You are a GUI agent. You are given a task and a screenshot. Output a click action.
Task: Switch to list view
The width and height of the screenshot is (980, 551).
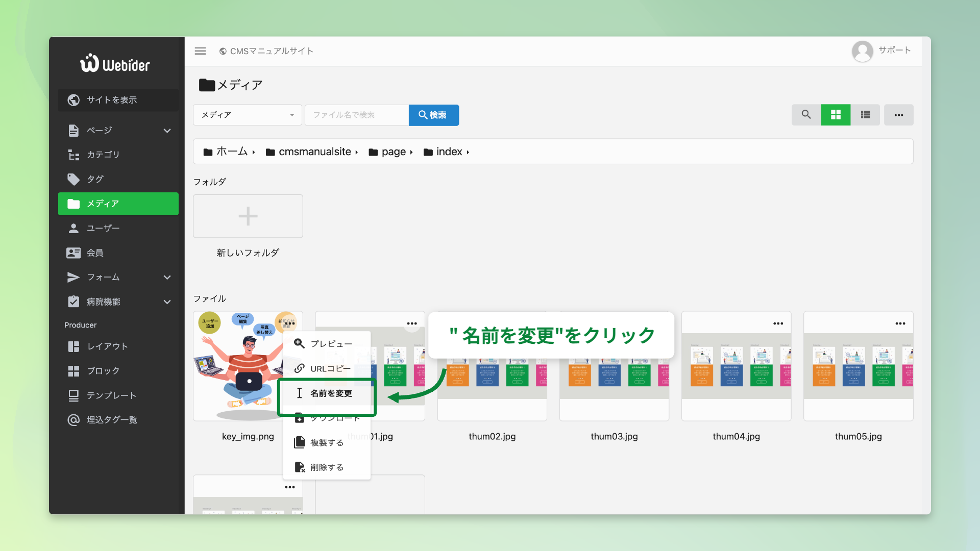point(865,115)
